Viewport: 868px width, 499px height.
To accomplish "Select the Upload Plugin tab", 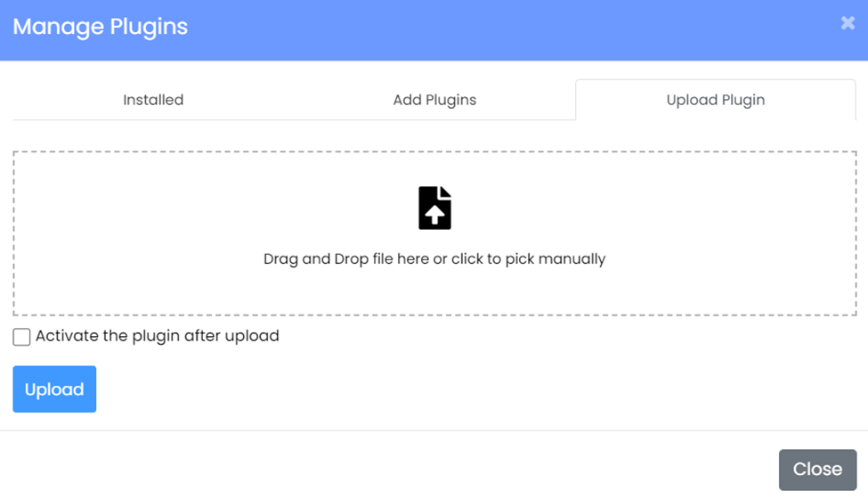I will click(x=715, y=100).
